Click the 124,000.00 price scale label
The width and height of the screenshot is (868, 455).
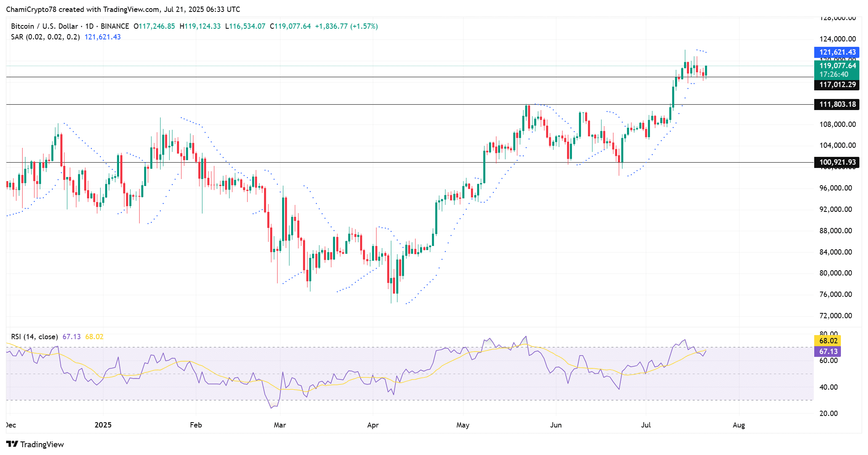tap(837, 39)
